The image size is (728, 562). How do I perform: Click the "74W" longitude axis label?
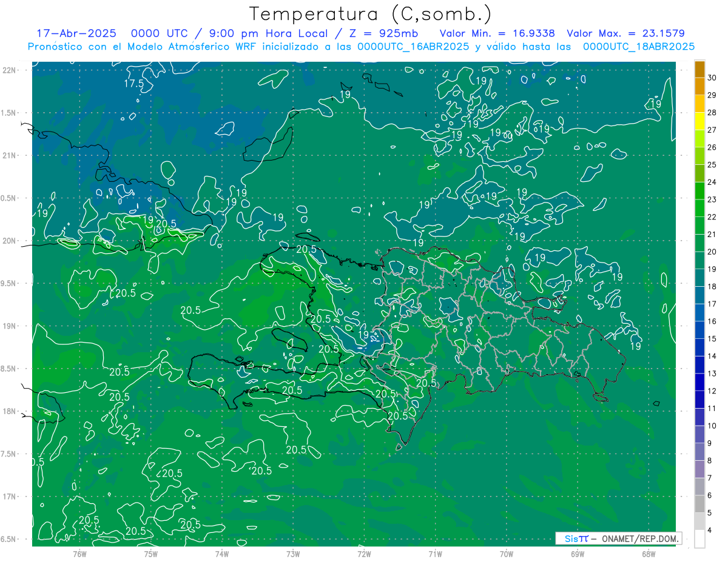pyautogui.click(x=222, y=554)
